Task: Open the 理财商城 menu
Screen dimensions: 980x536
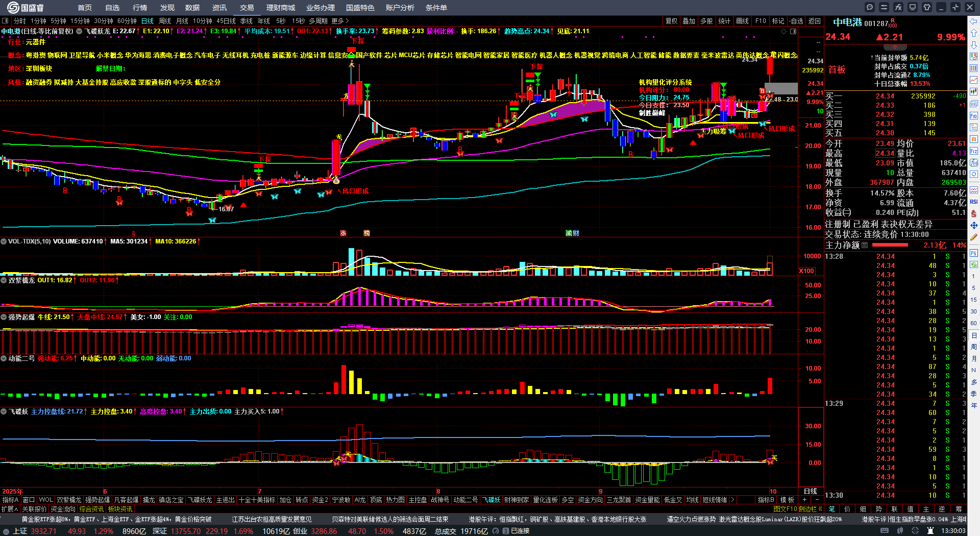Action: 281,8
